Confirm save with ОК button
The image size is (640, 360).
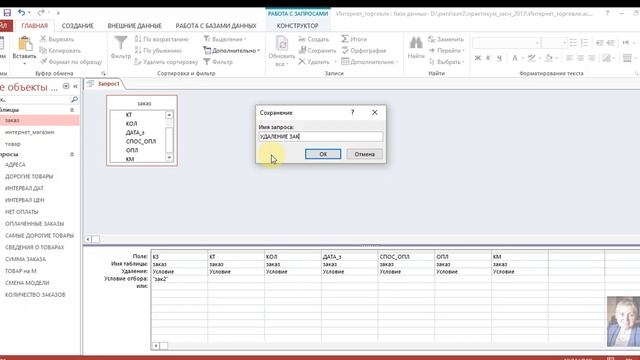(323, 154)
